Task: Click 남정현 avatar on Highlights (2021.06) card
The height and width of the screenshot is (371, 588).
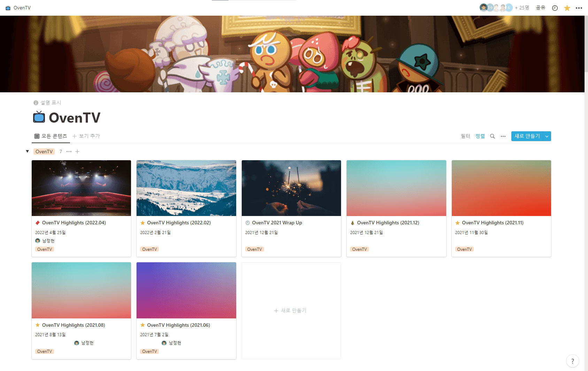Action: point(164,343)
